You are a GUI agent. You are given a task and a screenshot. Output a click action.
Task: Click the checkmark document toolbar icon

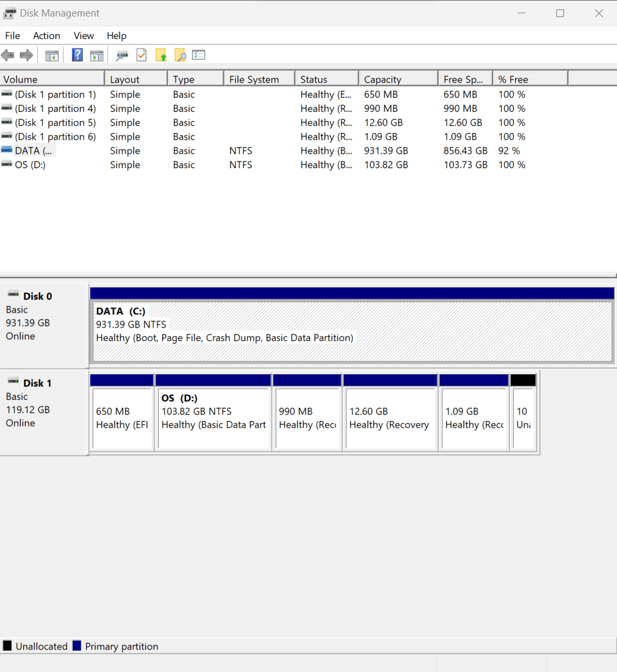141,55
